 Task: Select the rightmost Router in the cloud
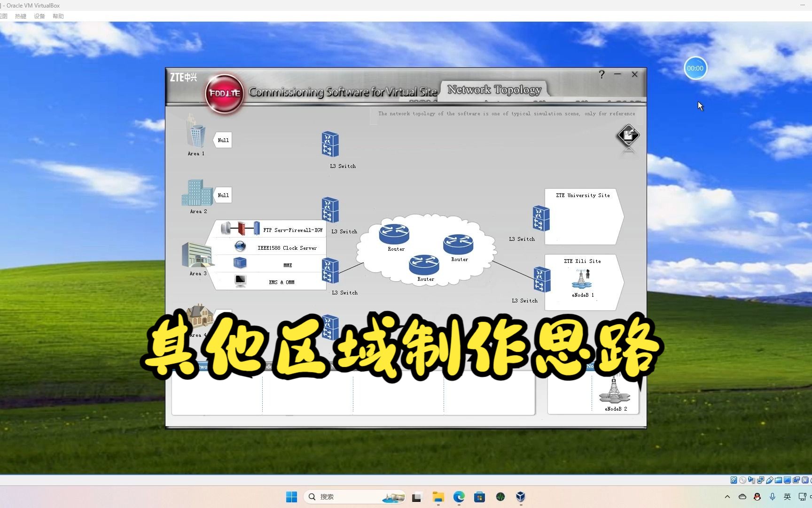tap(458, 245)
